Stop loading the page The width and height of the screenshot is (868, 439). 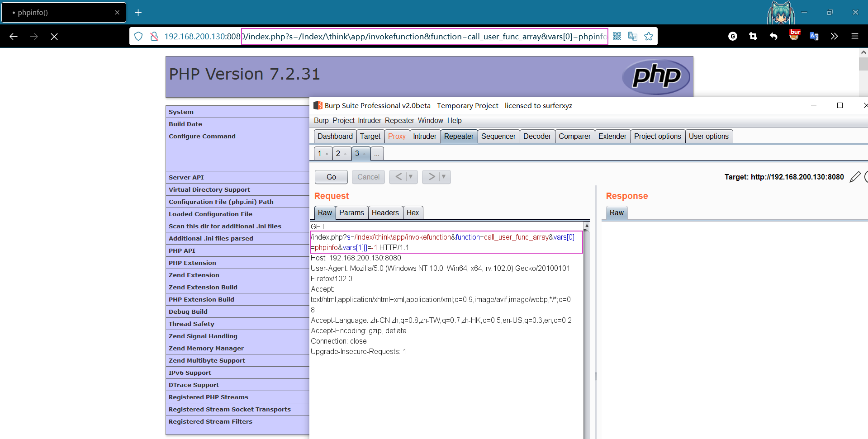54,37
